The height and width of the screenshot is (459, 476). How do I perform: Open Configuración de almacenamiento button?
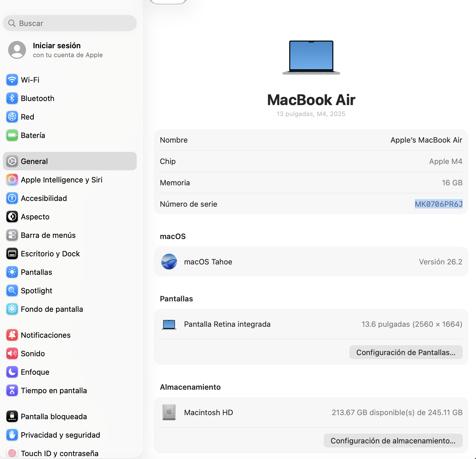[393, 441]
